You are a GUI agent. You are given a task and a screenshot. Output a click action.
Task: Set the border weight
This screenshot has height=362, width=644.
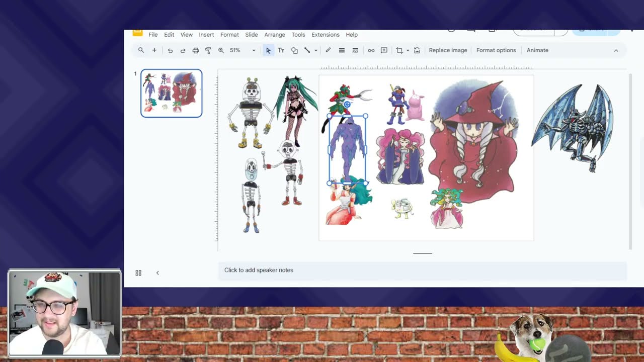point(342,50)
